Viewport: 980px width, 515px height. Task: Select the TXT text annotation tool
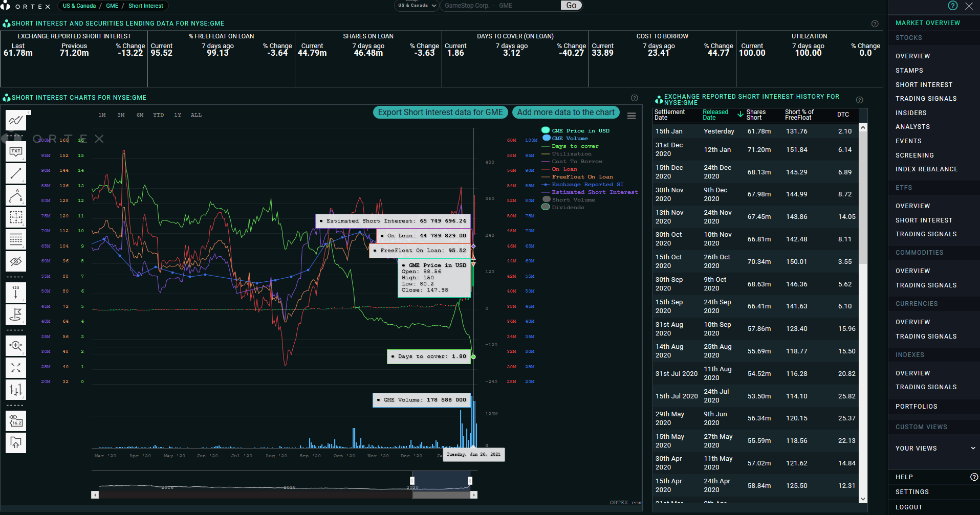pyautogui.click(x=16, y=151)
